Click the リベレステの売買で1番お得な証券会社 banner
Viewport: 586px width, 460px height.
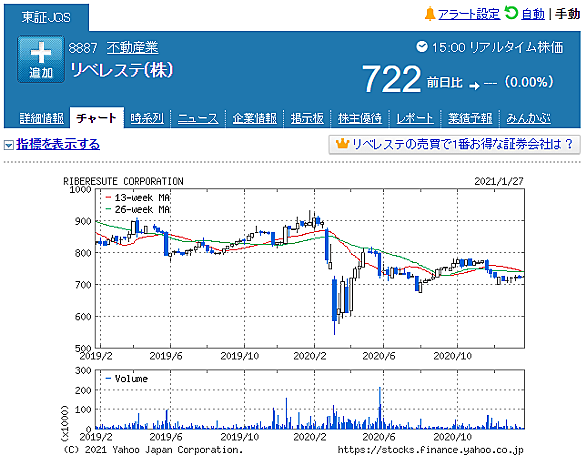454,144
